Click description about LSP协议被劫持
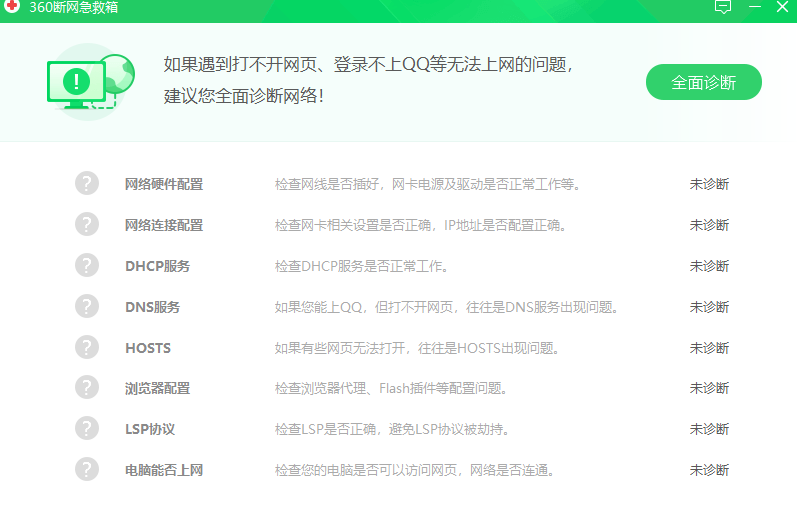797x511 pixels. coord(392,429)
